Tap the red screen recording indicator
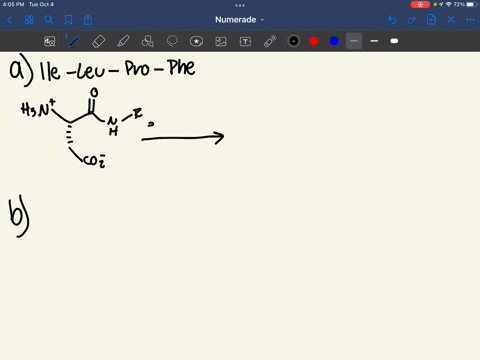 pyautogui.click(x=420, y=4)
